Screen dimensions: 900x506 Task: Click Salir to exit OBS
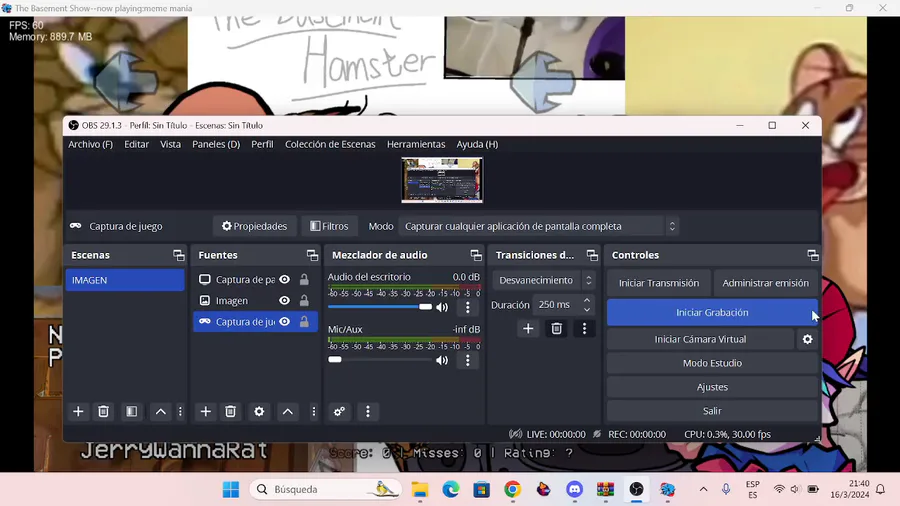(x=712, y=411)
